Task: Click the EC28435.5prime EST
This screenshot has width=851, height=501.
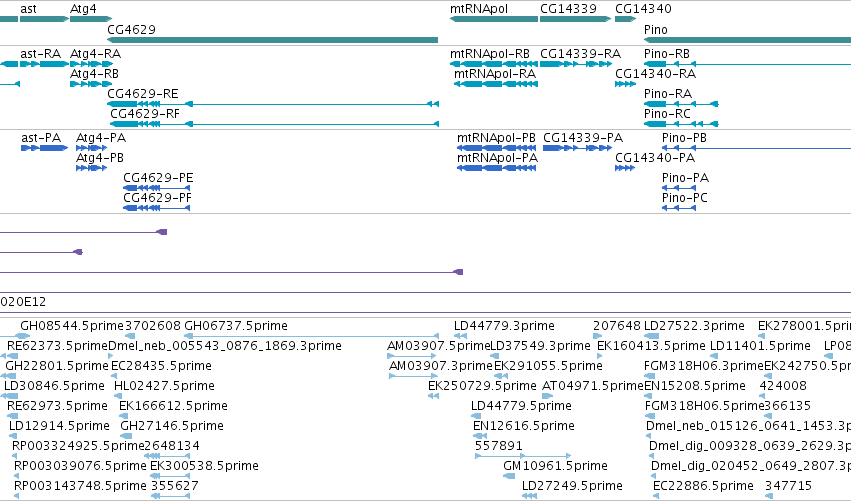Action: (x=161, y=366)
